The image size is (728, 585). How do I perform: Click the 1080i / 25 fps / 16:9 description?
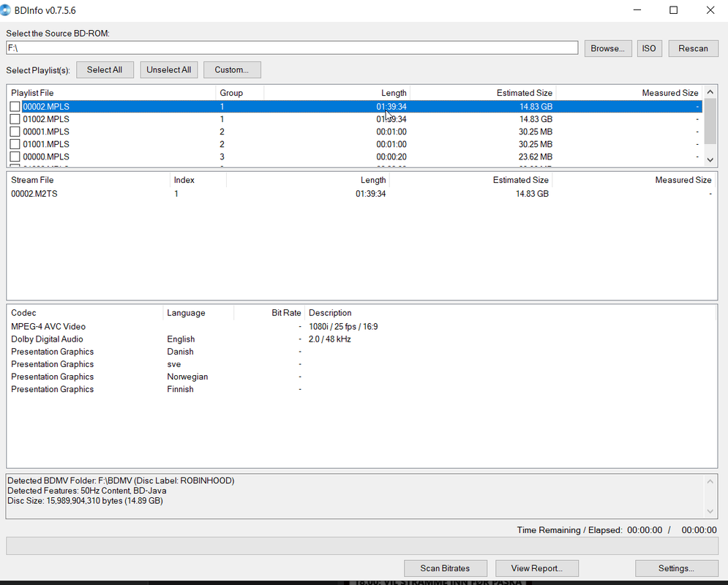(x=343, y=327)
